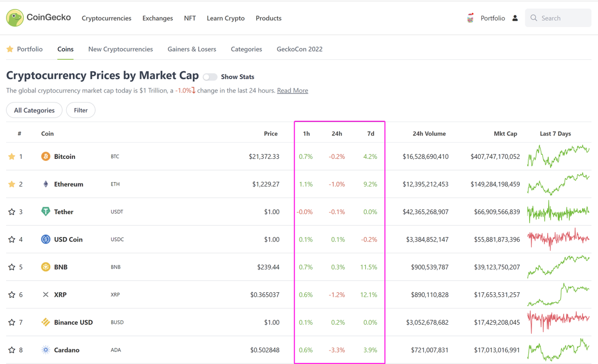Enable the Show Stats switch
The width and height of the screenshot is (598, 364).
(x=210, y=77)
